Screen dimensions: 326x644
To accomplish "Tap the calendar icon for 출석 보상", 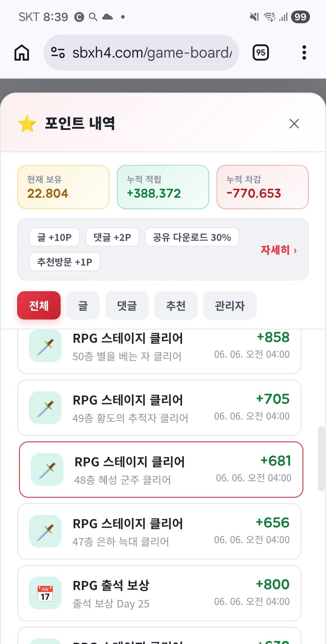I will (x=45, y=593).
